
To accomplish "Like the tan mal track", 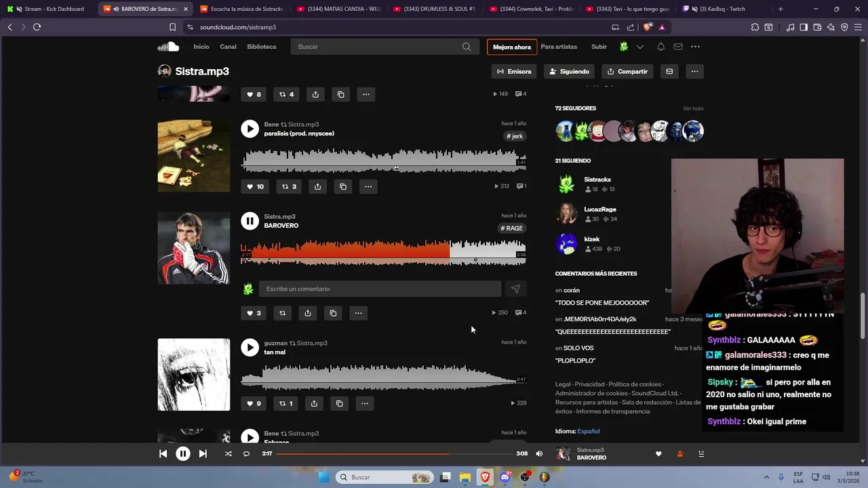I will [x=254, y=403].
